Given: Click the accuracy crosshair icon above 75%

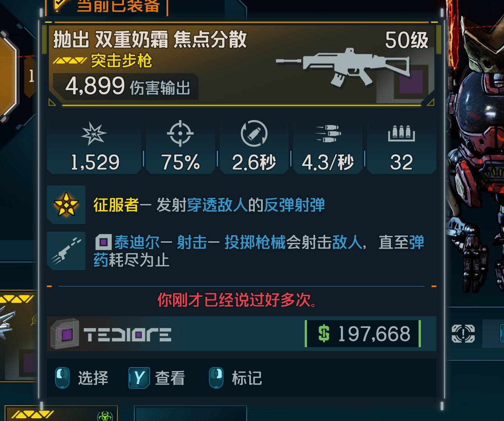Looking at the screenshot, I should tap(180, 134).
